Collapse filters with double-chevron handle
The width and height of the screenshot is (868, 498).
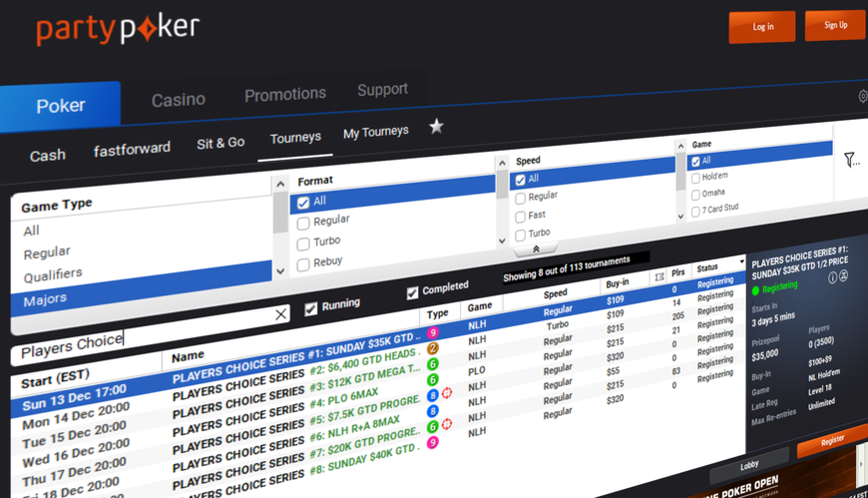(536, 249)
